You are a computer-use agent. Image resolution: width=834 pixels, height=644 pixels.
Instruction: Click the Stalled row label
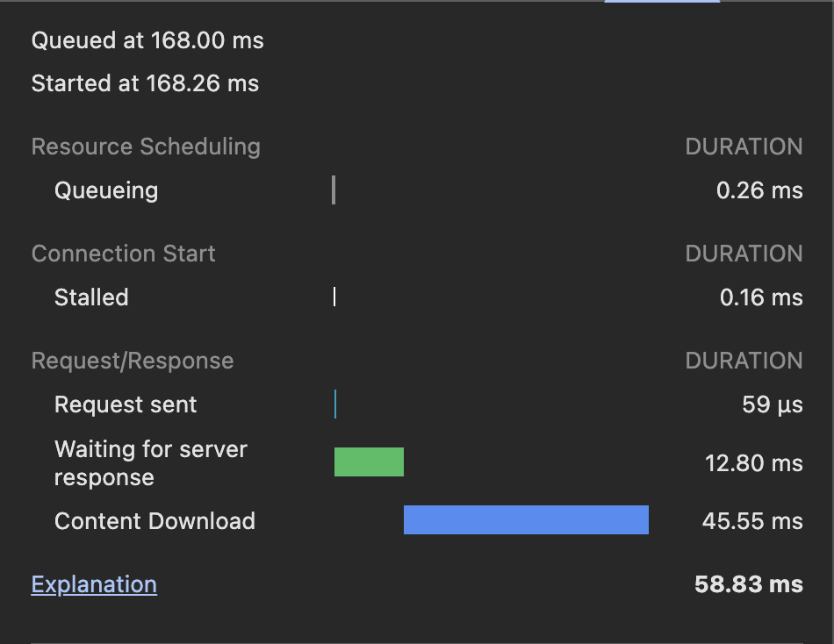click(x=91, y=297)
